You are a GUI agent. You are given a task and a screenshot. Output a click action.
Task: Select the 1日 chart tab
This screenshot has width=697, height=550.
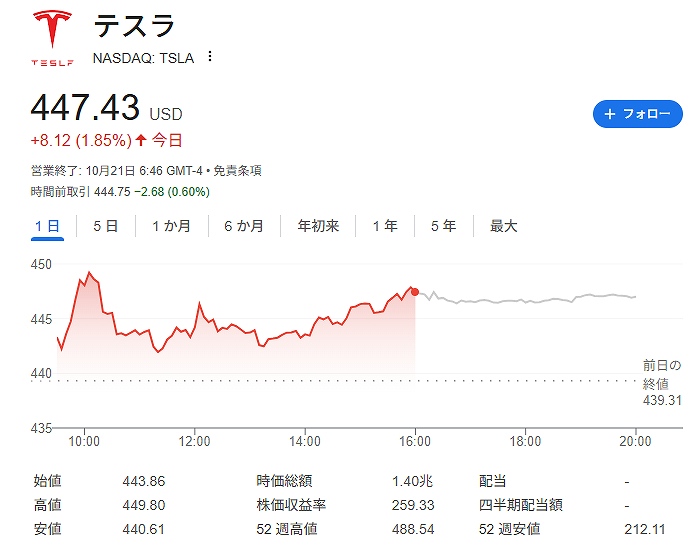coord(47,227)
